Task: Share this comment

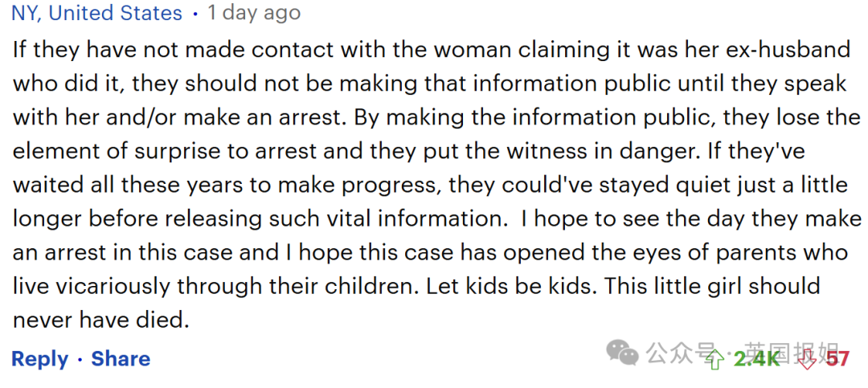Action: pyautogui.click(x=121, y=359)
